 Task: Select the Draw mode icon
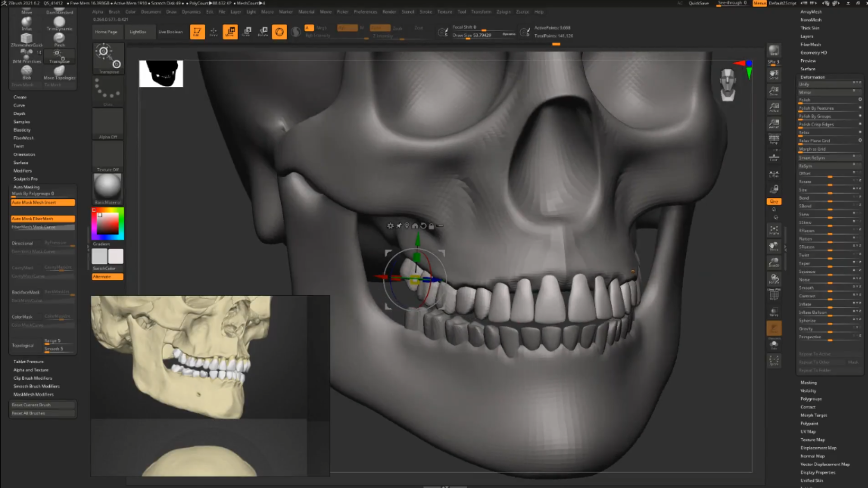pos(213,32)
